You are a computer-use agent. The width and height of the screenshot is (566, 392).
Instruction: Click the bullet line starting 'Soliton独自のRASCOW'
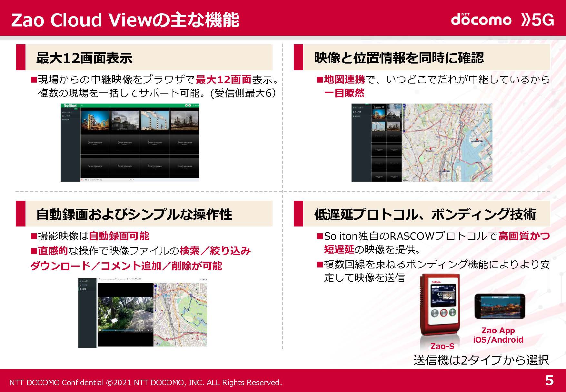(x=433, y=243)
